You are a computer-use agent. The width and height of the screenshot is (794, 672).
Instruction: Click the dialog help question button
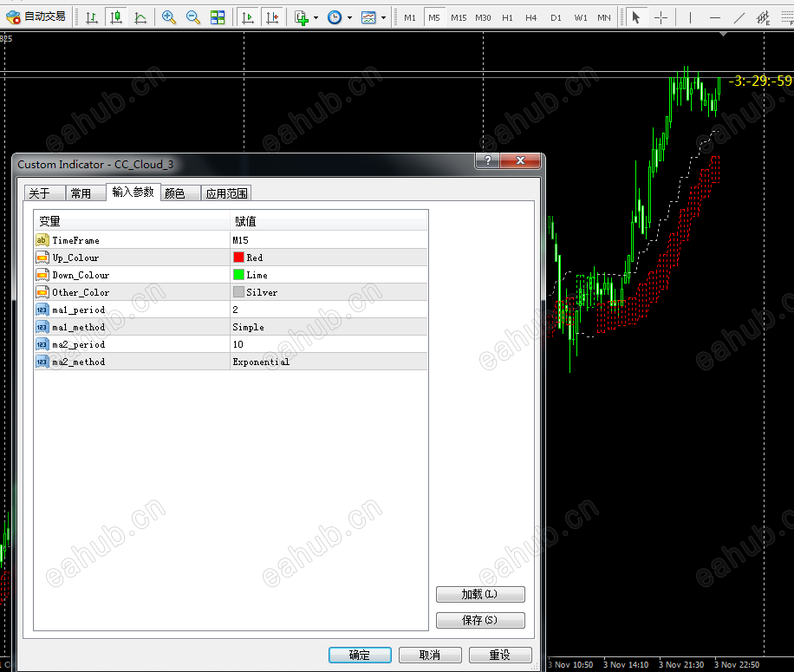[488, 160]
